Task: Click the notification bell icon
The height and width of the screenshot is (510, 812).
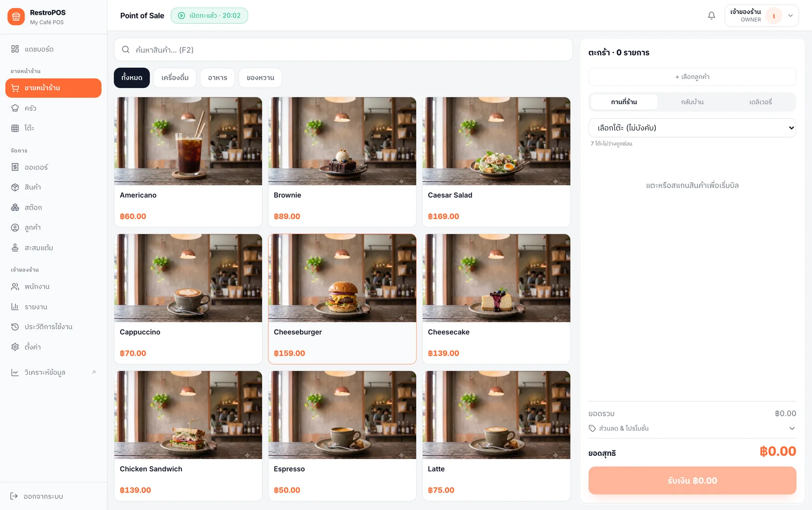Action: point(711,16)
